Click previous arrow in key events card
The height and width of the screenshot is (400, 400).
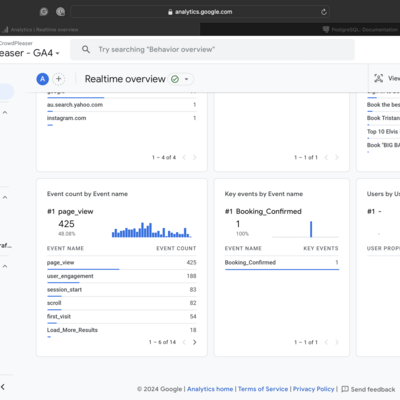coord(326,342)
